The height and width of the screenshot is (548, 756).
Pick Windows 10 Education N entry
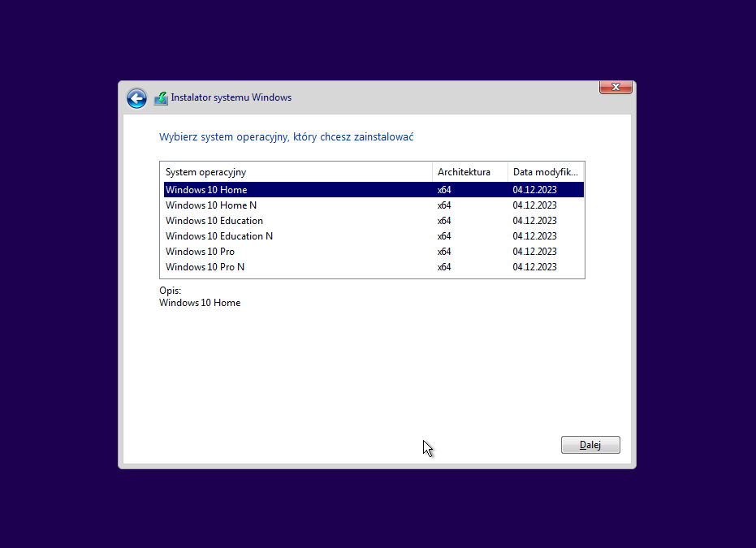(x=374, y=236)
